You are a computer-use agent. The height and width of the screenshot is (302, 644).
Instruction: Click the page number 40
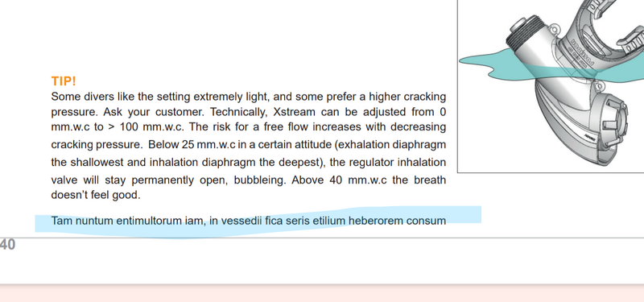(7, 245)
